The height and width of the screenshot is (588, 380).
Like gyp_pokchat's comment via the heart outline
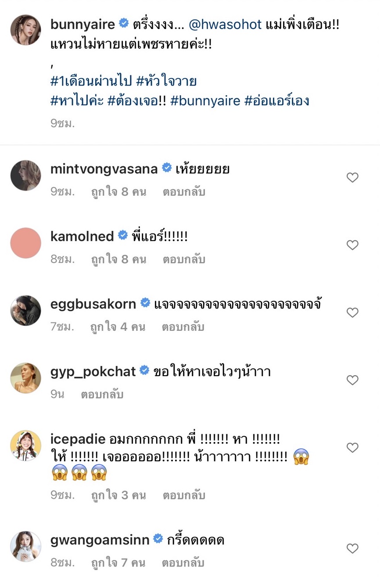[352, 380]
